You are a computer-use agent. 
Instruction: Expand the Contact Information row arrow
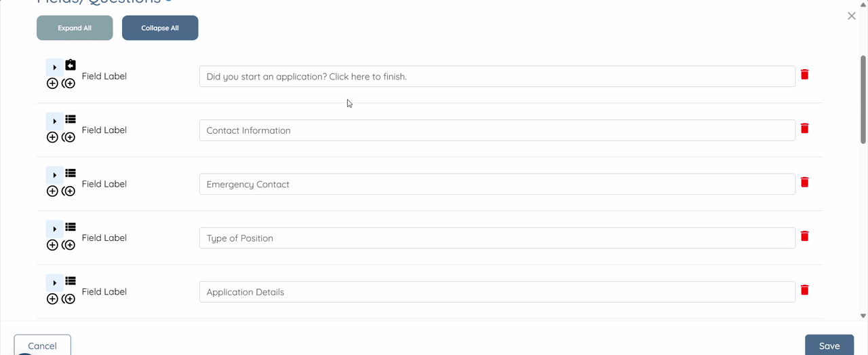pos(55,121)
